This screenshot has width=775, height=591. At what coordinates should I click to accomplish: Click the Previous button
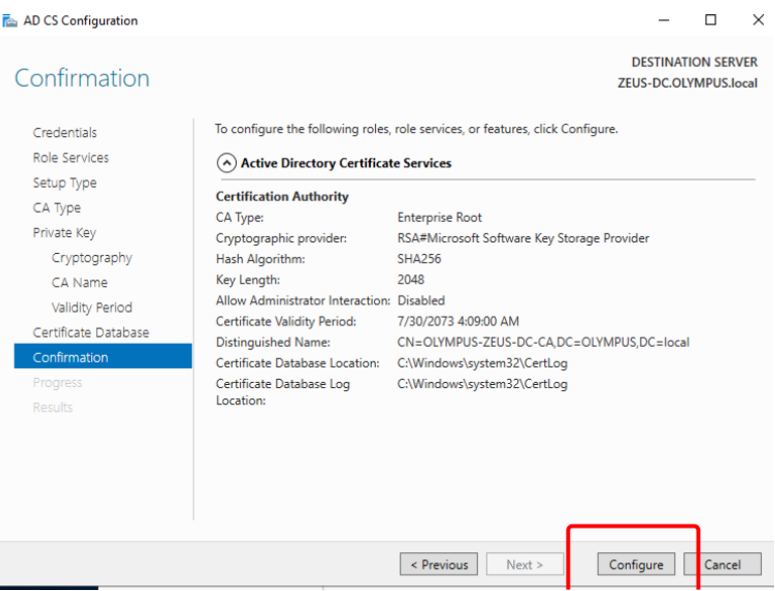click(438, 565)
